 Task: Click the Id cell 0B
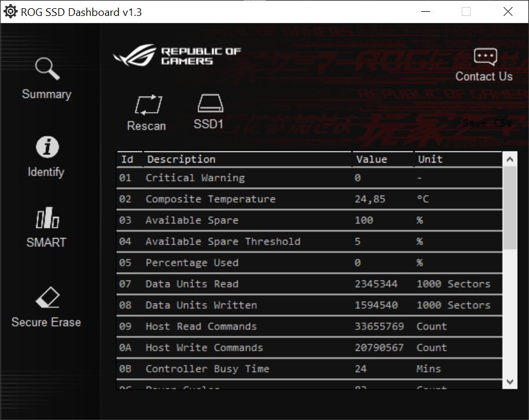tap(125, 369)
